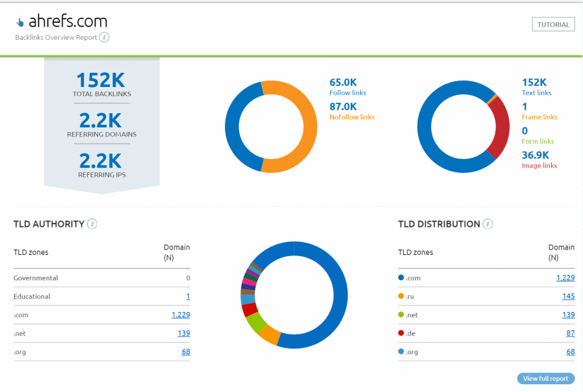The width and height of the screenshot is (583, 392).
Task: Click Governmental row label
Action: (x=36, y=278)
